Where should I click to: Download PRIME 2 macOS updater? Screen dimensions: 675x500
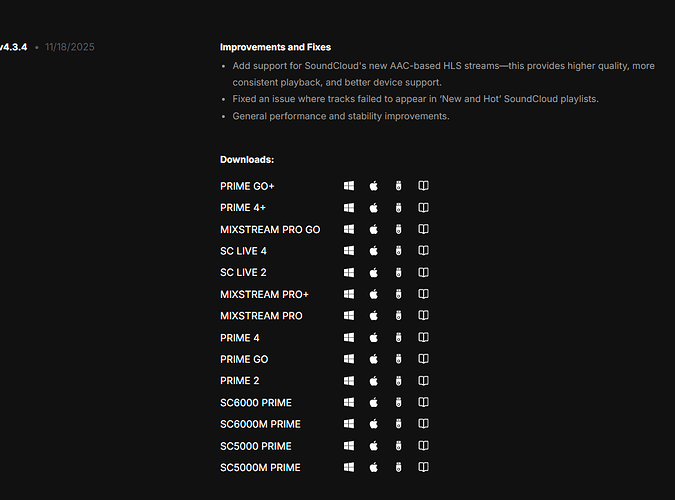point(374,381)
